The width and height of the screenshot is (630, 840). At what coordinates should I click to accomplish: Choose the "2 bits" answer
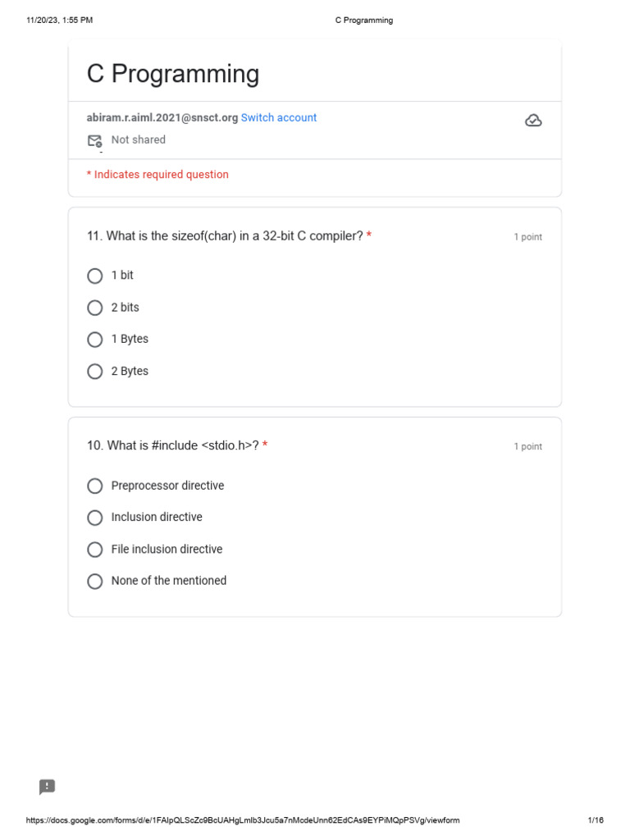95,308
